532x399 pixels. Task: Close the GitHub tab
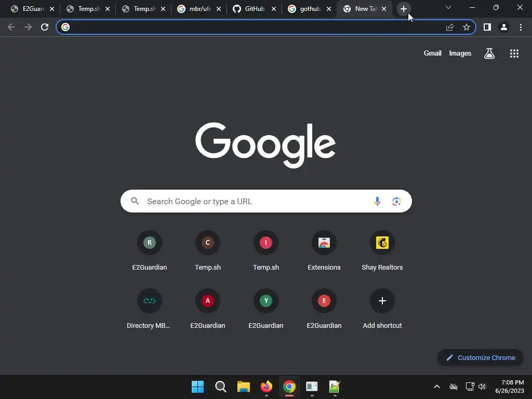pos(273,9)
